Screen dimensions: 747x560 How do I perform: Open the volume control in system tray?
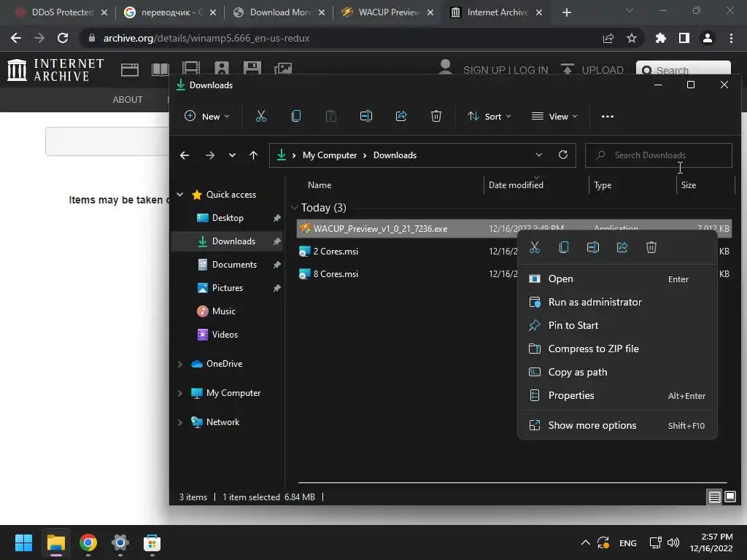tap(673, 542)
